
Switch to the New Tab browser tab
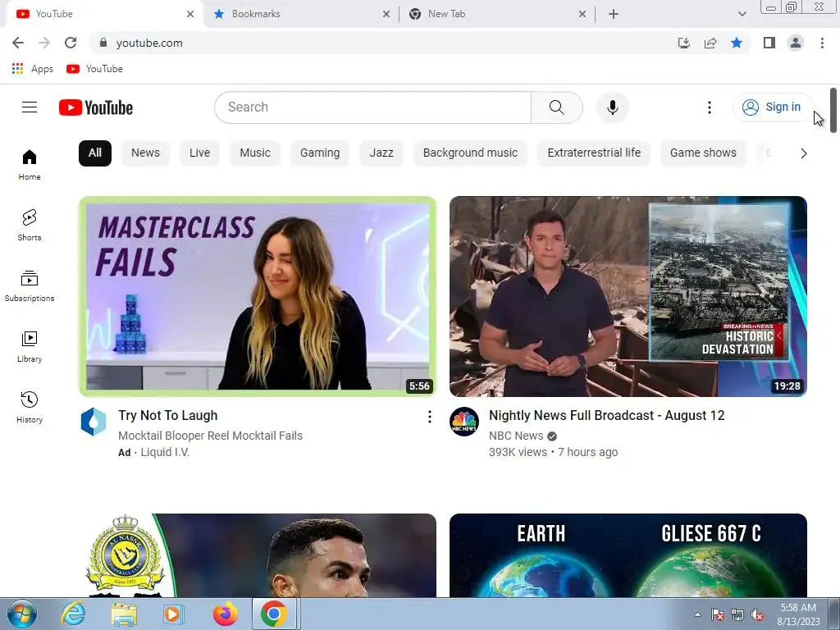[x=491, y=14]
